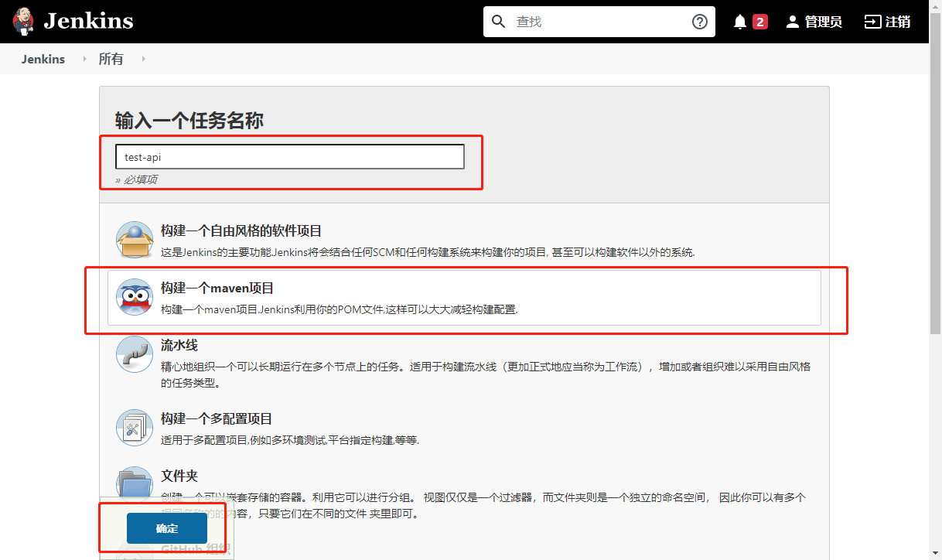
Task: Open notifications bell icon
Action: pyautogui.click(x=740, y=22)
